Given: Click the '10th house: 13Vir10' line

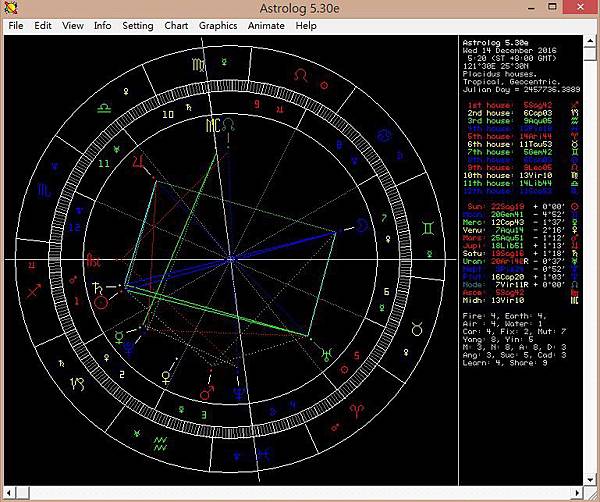Looking at the screenshot, I should [522, 176].
